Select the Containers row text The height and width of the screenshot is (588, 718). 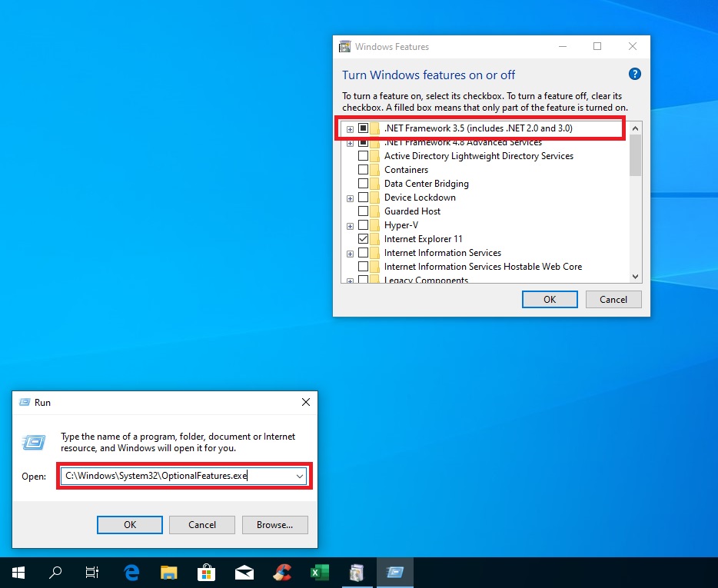406,170
